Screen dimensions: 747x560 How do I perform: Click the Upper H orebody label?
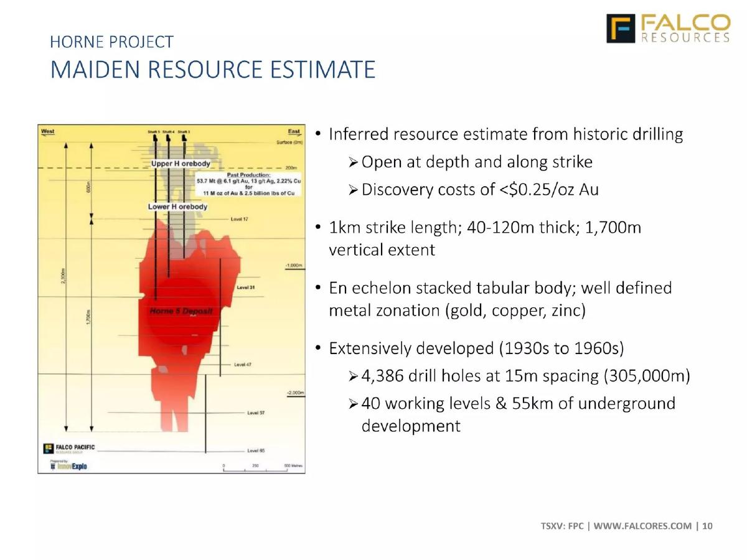tap(181, 164)
